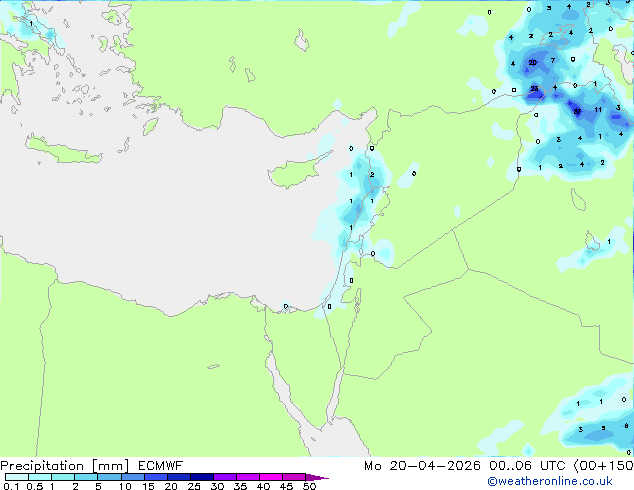Click the 30 to 35 mm purple legend box
This screenshot has width=634, height=490.
(x=225, y=477)
